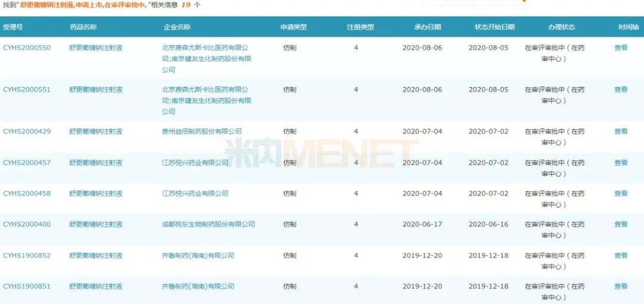Select 承办日期 2019-12-20 in CYHS1900852 row
This screenshot has width=644, height=304.
coord(422,256)
